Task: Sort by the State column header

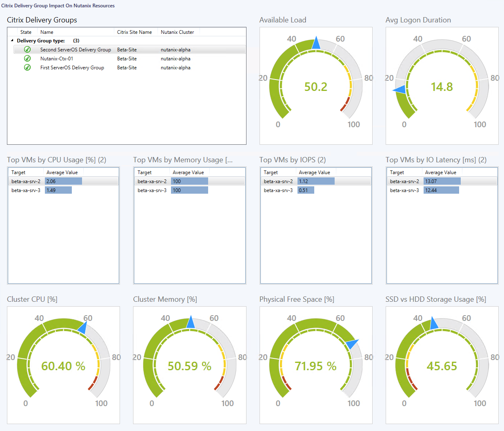Action: click(26, 32)
